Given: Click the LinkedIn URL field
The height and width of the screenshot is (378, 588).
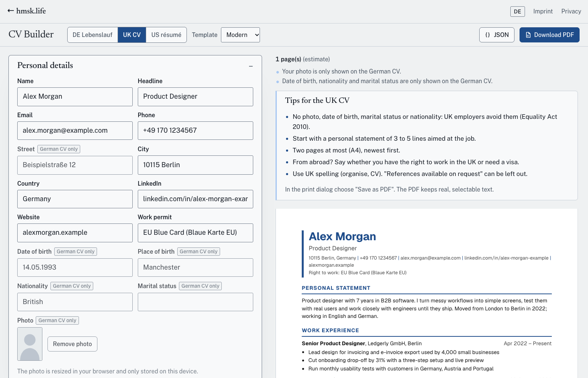Looking at the screenshot, I should pos(195,199).
